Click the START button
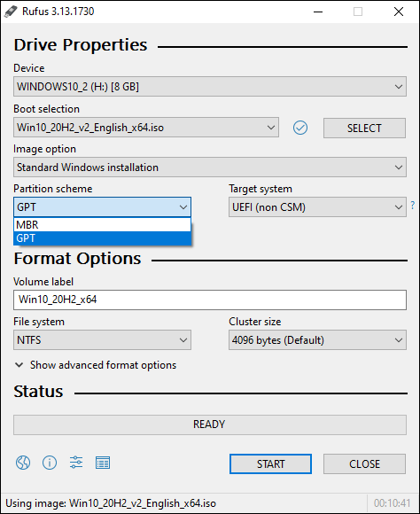Viewport: 420px width, 514px height. 270,463
